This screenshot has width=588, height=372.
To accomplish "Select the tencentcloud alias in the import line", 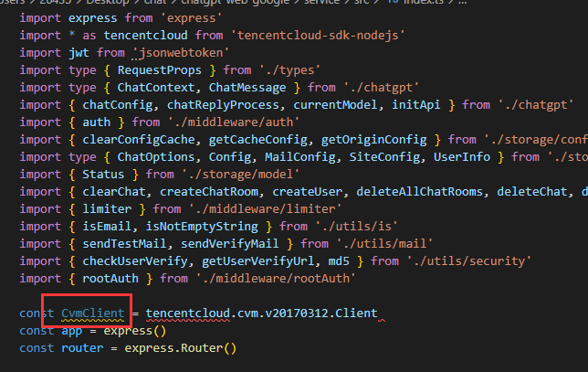I will [x=145, y=36].
